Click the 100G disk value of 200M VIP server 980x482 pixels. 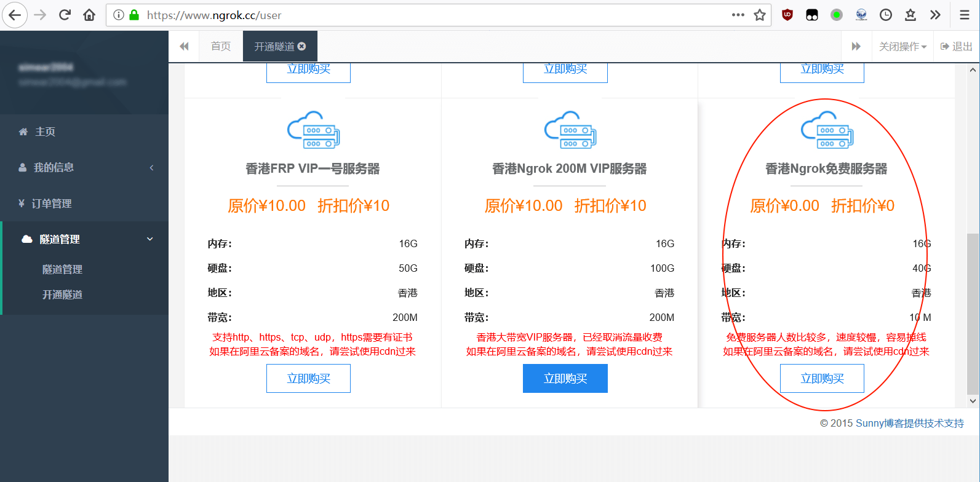[662, 268]
